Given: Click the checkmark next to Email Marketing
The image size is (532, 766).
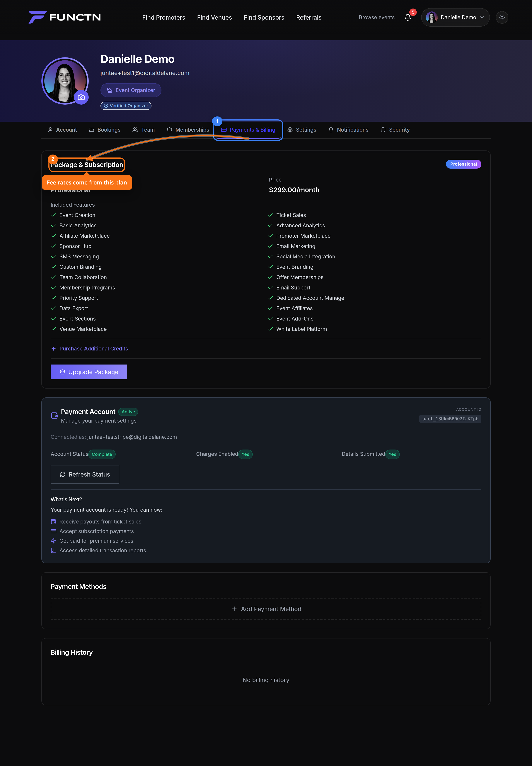Looking at the screenshot, I should tap(270, 246).
